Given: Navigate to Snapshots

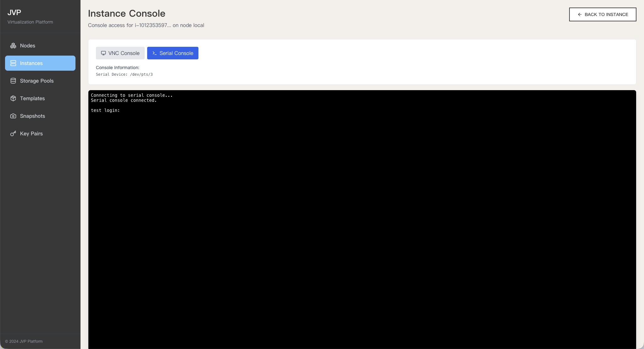Looking at the screenshot, I should click(x=32, y=116).
